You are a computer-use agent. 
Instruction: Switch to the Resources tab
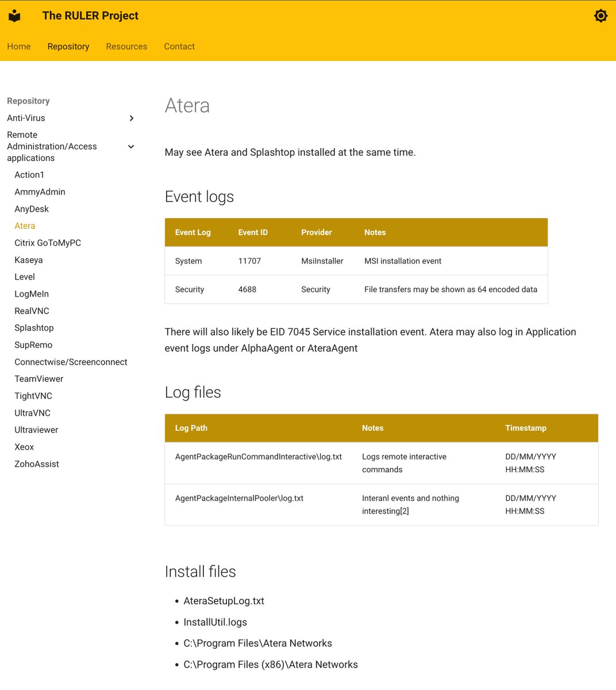[126, 47]
